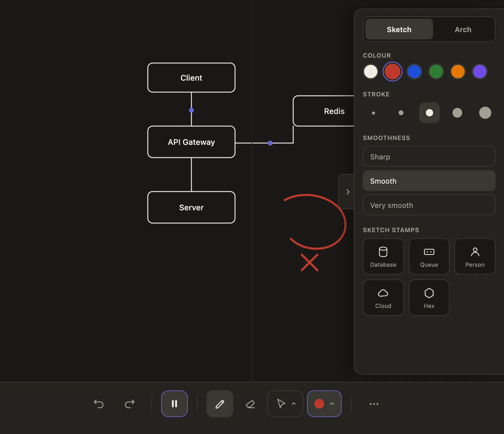Open the more options ellipsis menu
This screenshot has height=434, width=504.
click(x=374, y=404)
